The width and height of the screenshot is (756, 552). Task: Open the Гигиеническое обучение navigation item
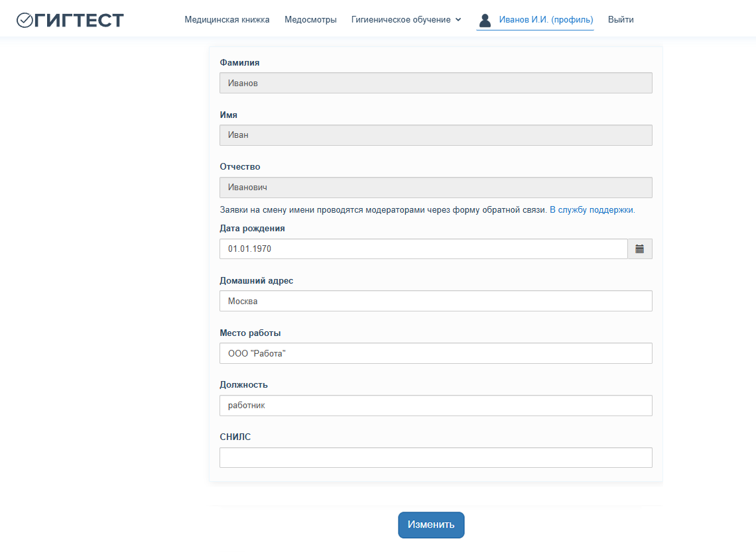tap(401, 20)
